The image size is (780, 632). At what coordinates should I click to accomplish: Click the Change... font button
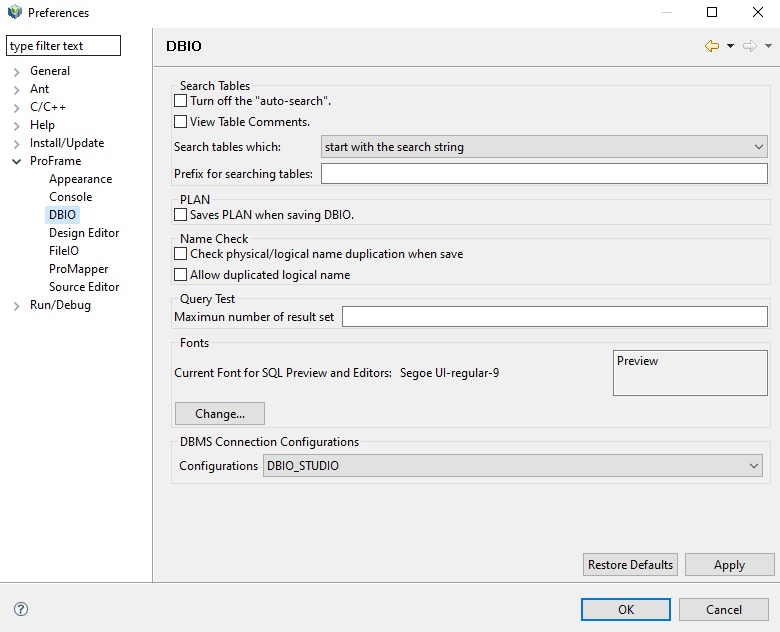pyautogui.click(x=220, y=413)
